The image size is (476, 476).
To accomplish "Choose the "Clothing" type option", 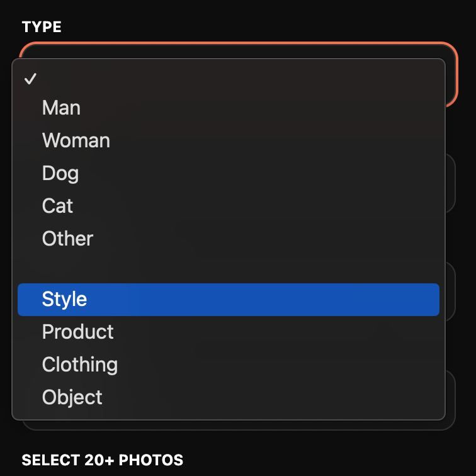I will coord(79,365).
